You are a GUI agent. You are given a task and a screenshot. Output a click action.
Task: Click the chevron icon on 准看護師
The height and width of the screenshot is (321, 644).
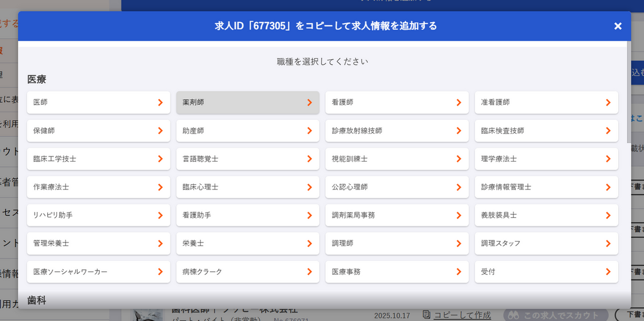click(x=608, y=102)
